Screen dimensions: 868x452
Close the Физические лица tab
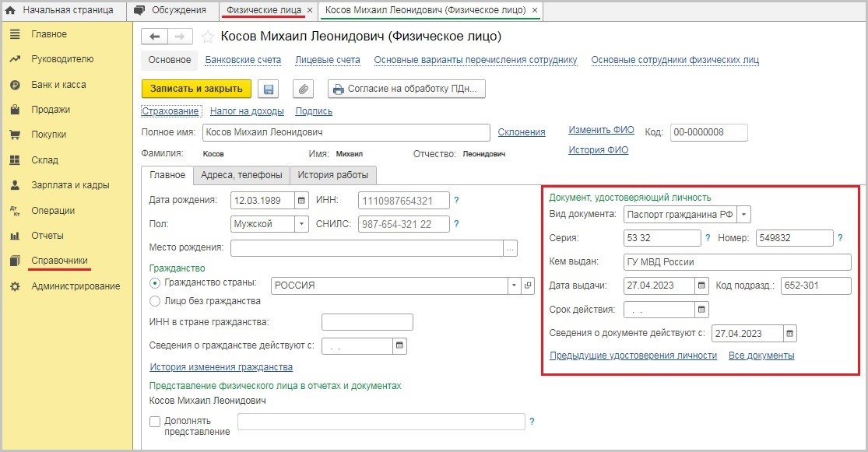pos(310,10)
